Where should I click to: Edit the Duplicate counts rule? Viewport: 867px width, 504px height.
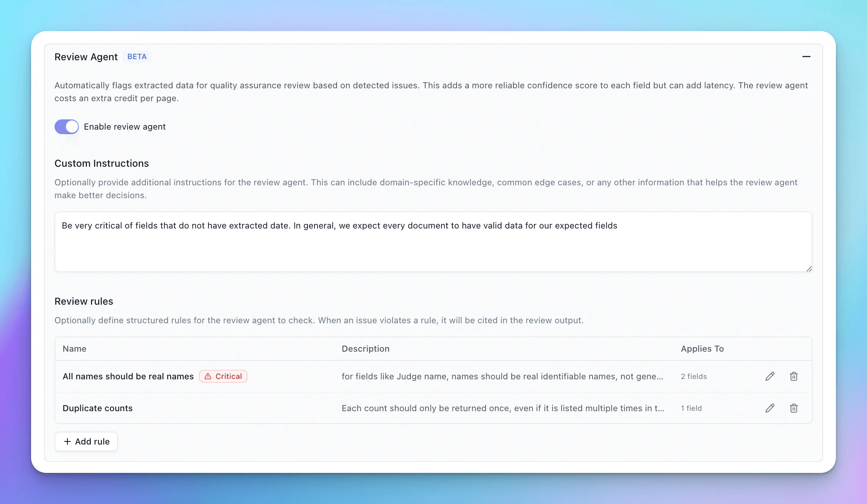(x=770, y=408)
